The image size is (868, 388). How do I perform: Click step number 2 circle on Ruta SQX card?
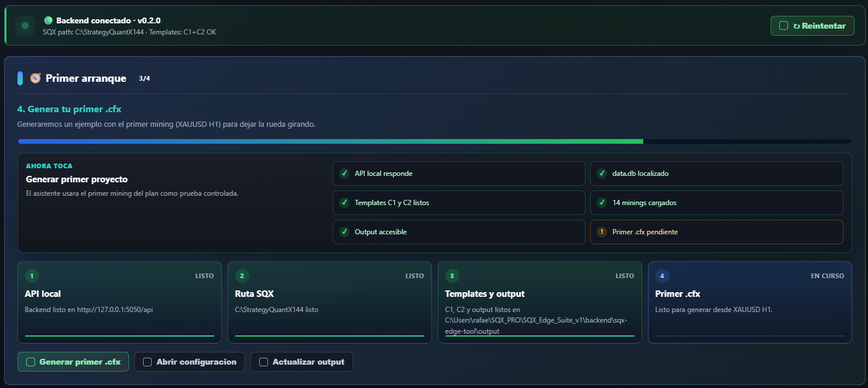point(242,276)
